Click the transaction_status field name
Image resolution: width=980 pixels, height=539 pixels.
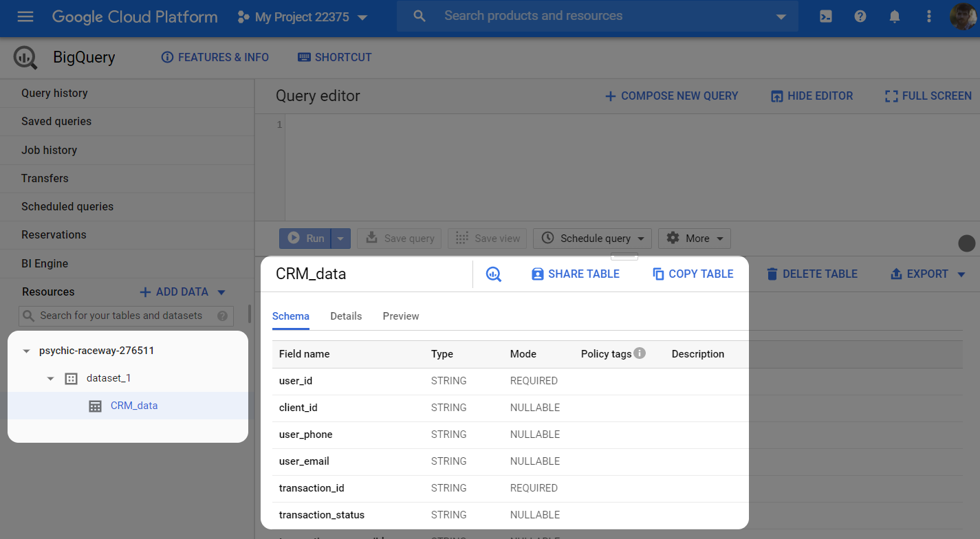(322, 515)
